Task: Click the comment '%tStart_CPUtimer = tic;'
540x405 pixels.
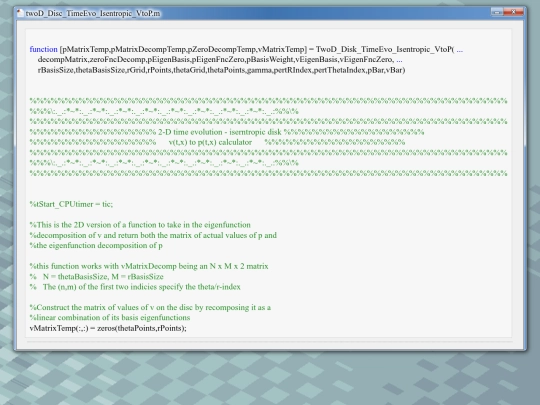Action: 71,204
